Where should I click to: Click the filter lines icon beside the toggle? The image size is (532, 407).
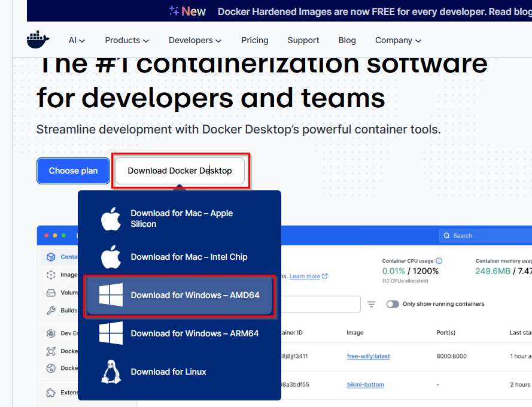[x=372, y=304]
